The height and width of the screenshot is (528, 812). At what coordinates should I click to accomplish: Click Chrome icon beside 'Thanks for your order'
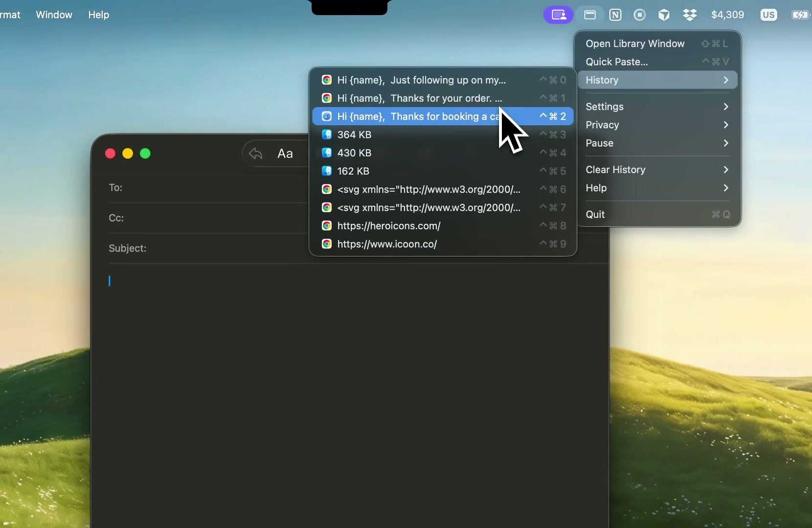[327, 98]
